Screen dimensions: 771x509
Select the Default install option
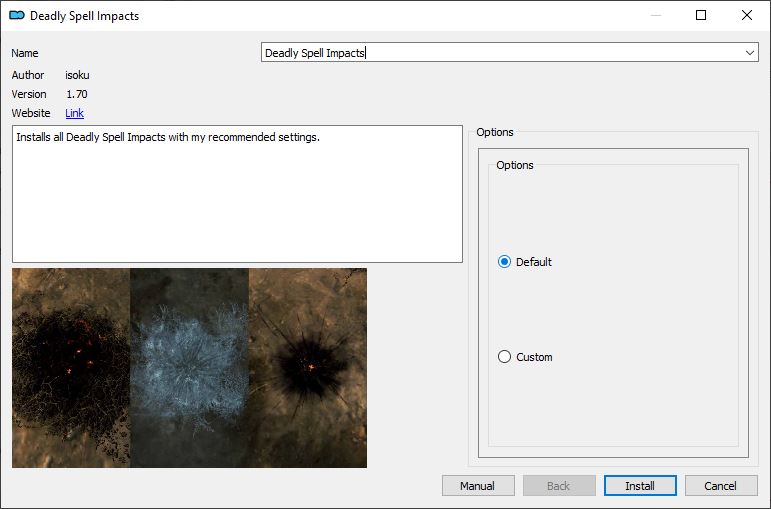click(525, 262)
